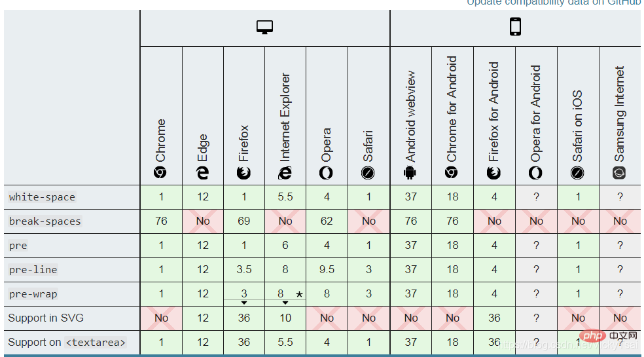Click the Samsung Internet icon

click(619, 173)
